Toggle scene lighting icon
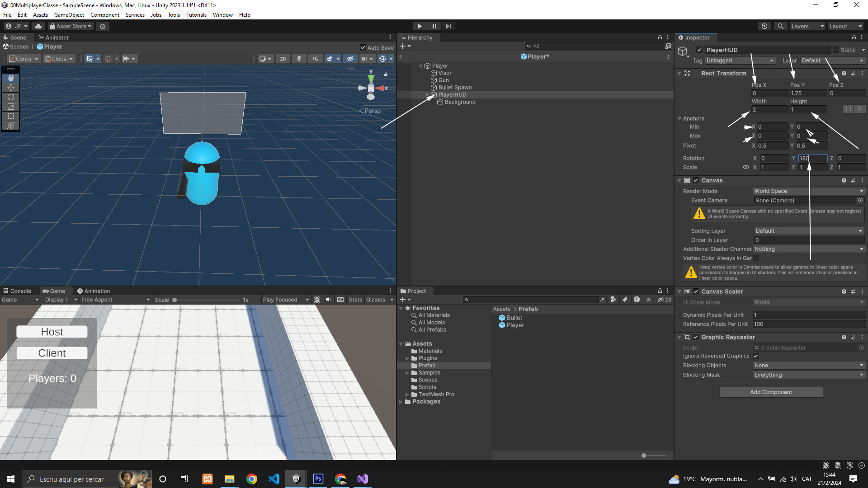The height and width of the screenshot is (488, 868). tap(299, 59)
